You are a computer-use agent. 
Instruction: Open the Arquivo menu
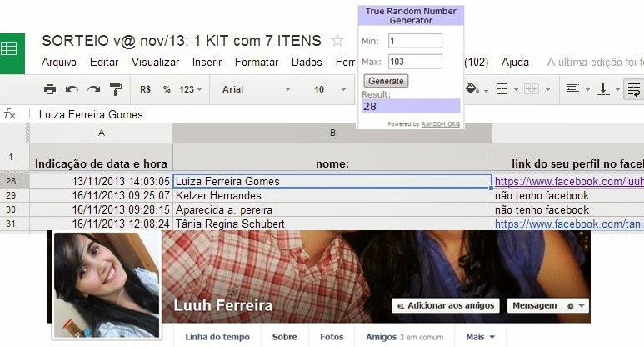click(59, 62)
